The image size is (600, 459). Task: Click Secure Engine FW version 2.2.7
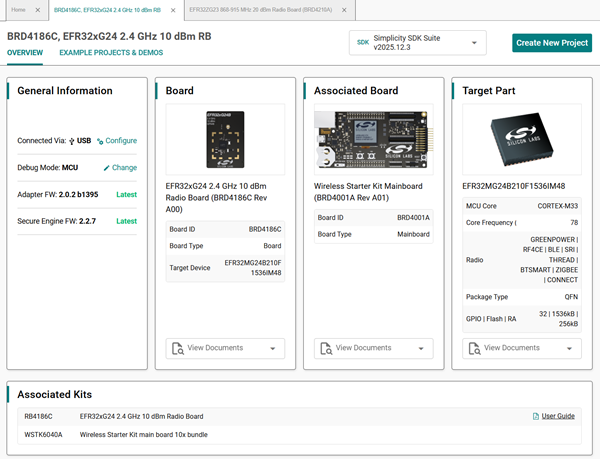tap(87, 221)
